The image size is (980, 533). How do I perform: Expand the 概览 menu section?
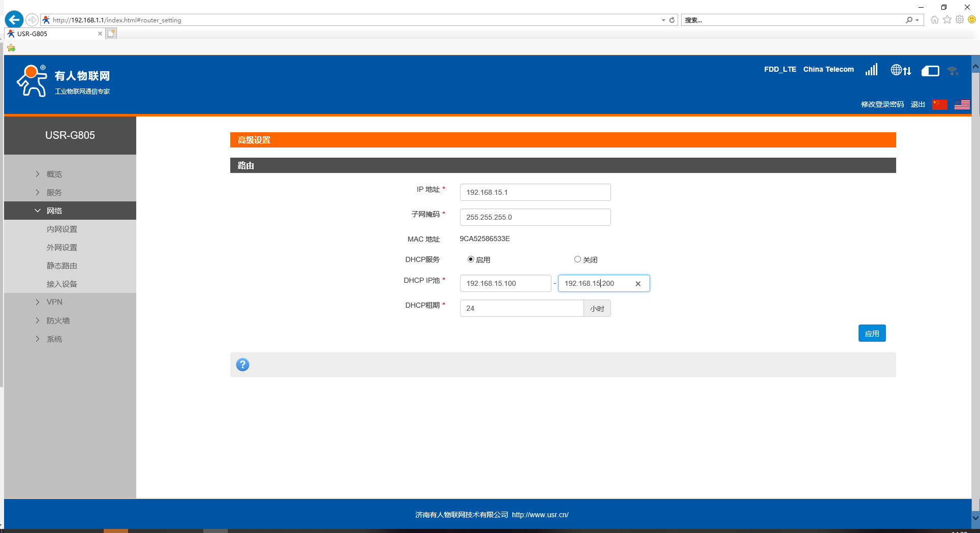(54, 174)
